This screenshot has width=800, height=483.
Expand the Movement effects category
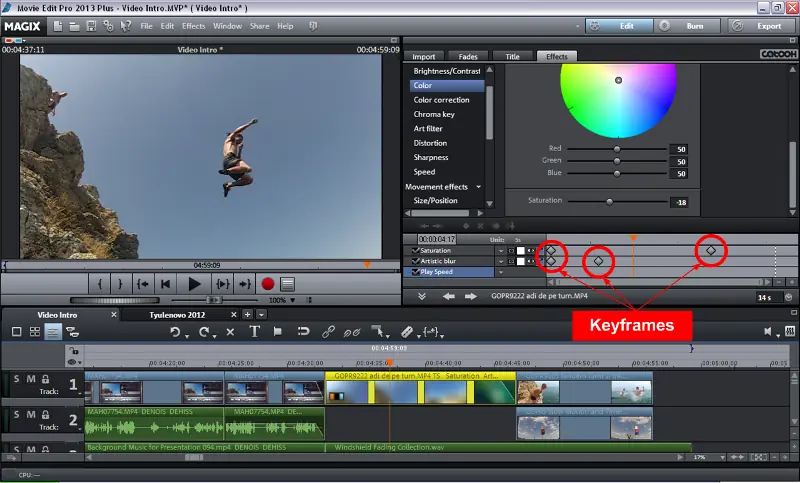(x=479, y=187)
